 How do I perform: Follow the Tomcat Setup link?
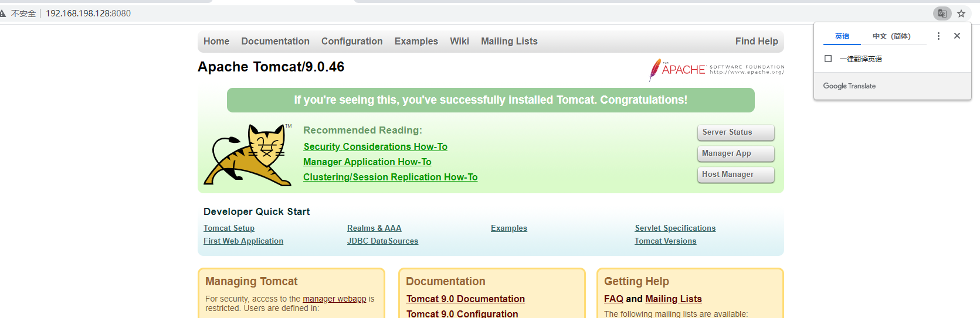point(229,228)
